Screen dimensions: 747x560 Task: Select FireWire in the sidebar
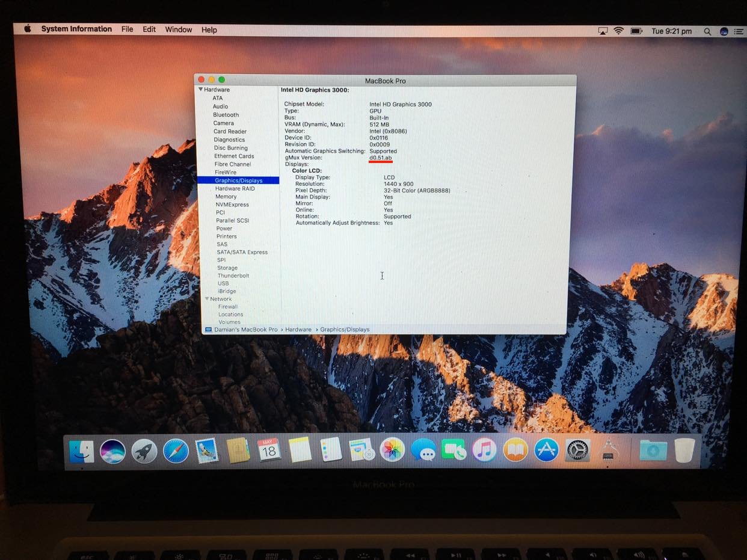(226, 172)
